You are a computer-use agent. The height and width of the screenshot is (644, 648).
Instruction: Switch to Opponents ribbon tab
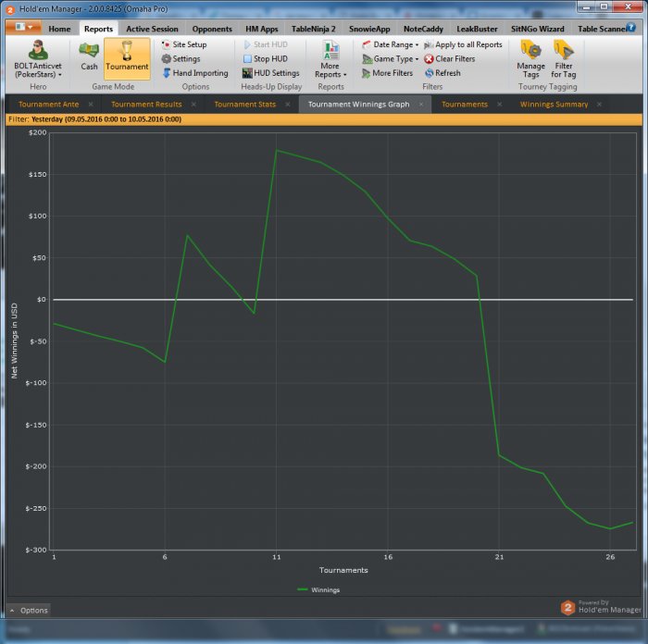pyautogui.click(x=212, y=29)
